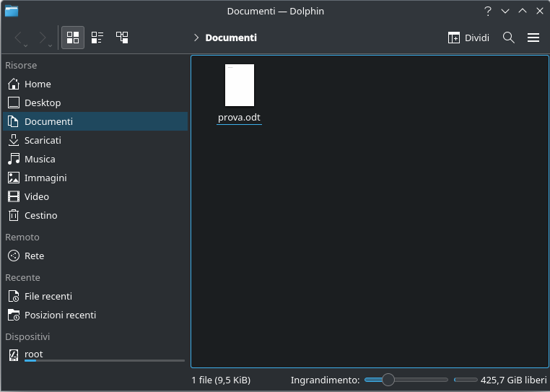The height and width of the screenshot is (392, 550).
Task: Click the Help question mark in titlebar
Action: point(488,11)
